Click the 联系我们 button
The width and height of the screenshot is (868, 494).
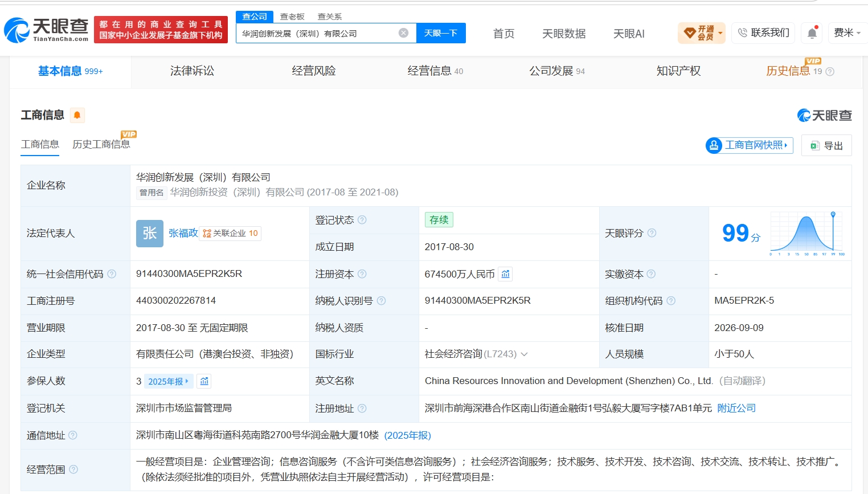(764, 33)
